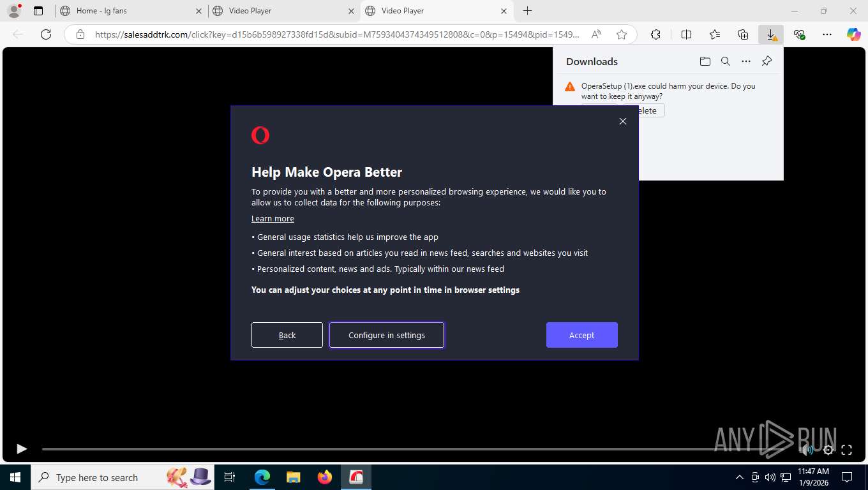868x490 pixels.
Task: View site information padlock icon
Action: (80, 34)
